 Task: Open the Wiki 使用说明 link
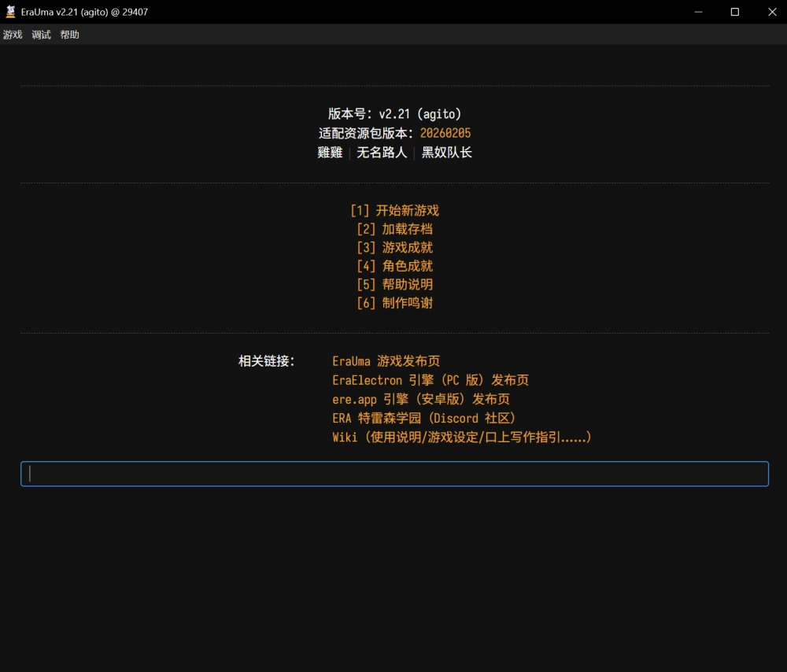tap(462, 438)
